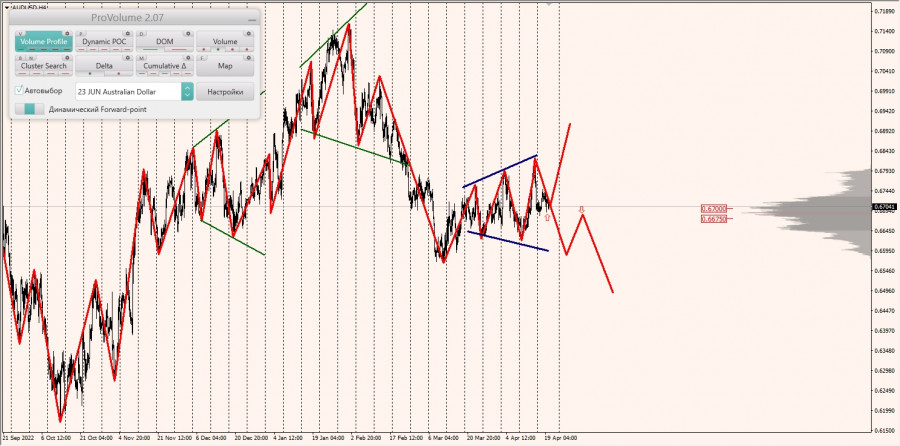
Task: Click the red down arrow marker
Action: (x=581, y=210)
